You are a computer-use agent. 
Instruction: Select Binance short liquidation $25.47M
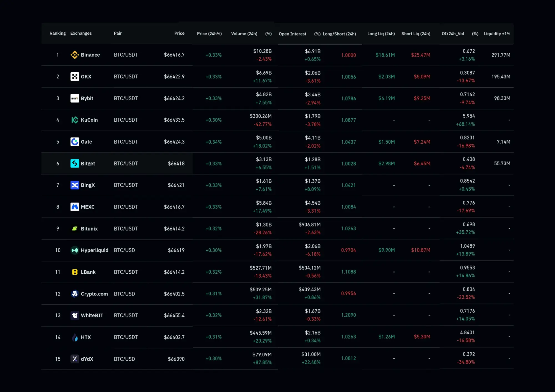[421, 55]
